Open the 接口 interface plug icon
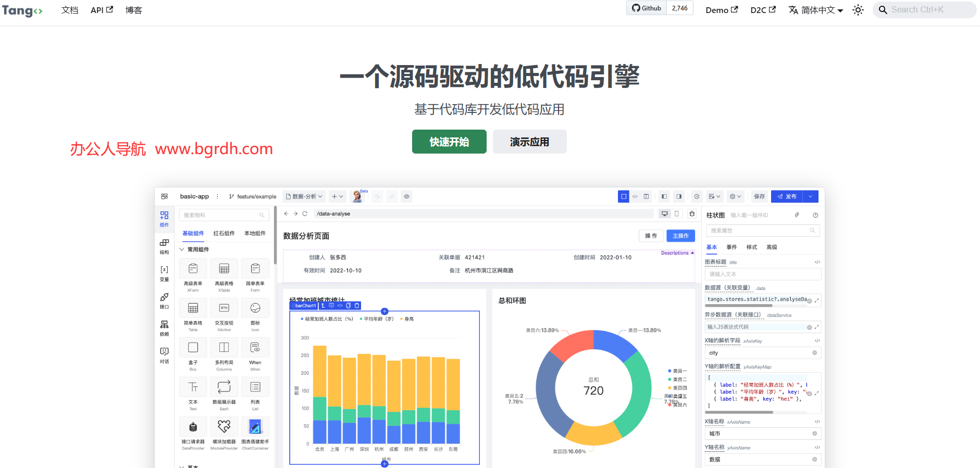Screen dimensions: 980x468 click(x=164, y=300)
